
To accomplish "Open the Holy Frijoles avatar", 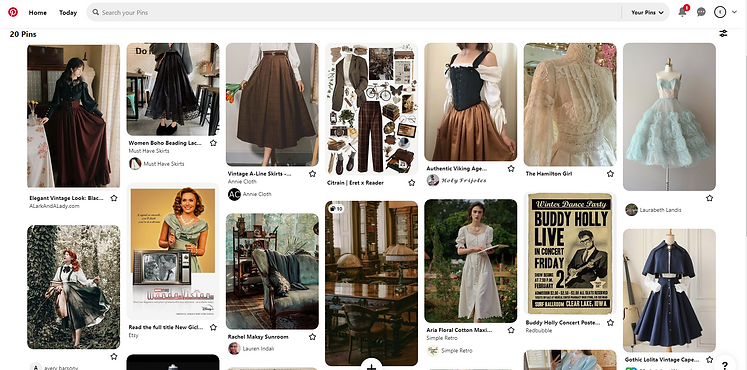I will 433,180.
